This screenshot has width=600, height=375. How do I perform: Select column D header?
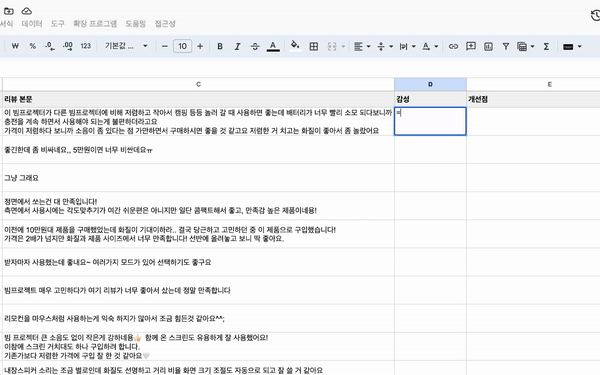(x=430, y=84)
